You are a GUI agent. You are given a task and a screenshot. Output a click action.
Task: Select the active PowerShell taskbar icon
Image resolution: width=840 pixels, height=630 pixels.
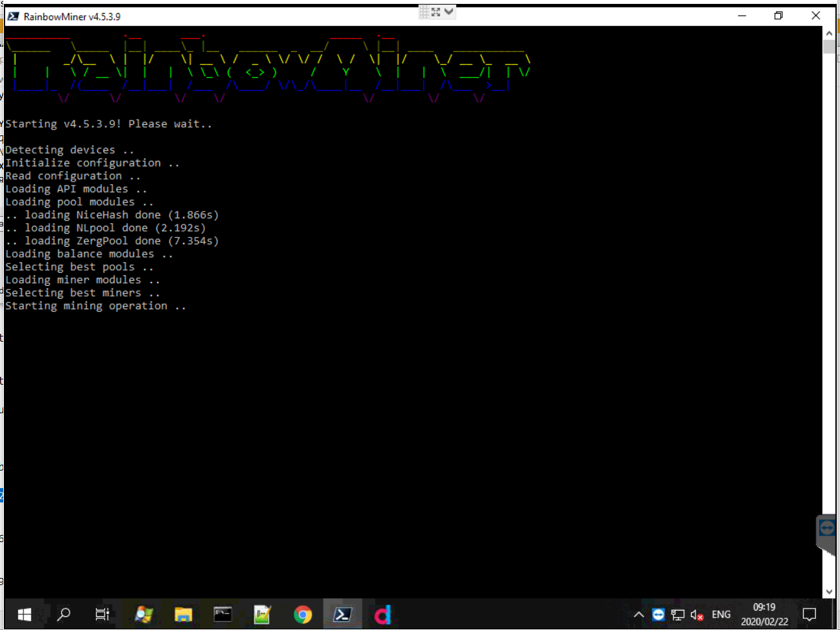pyautogui.click(x=342, y=614)
